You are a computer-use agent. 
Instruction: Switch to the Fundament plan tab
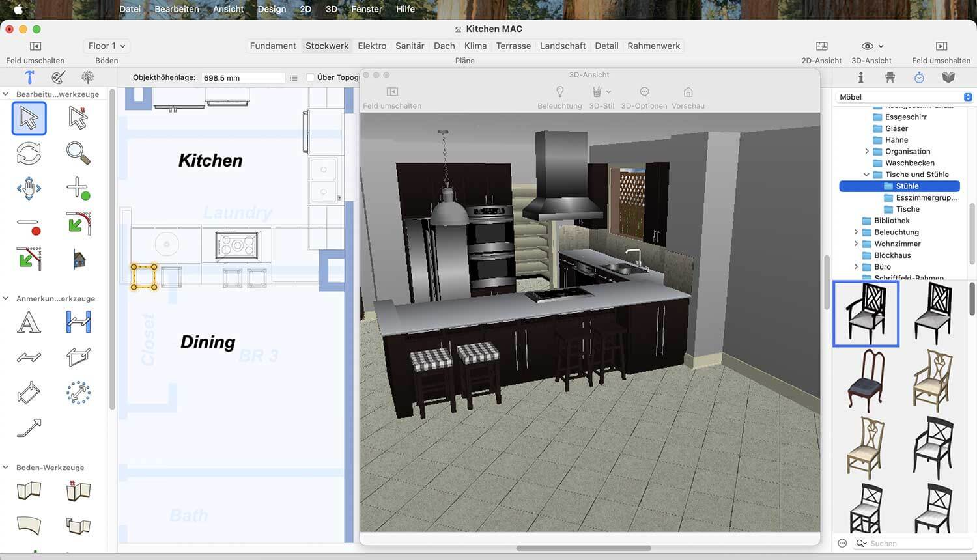273,46
